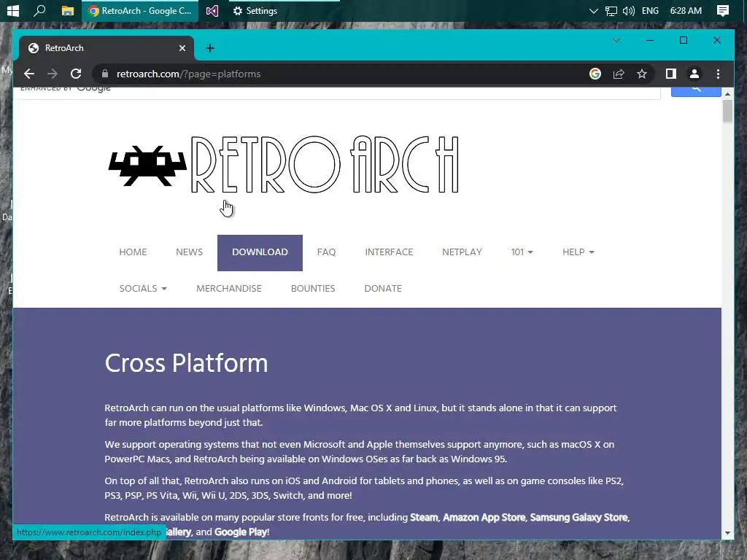Screen dimensions: 747x560
Task: Open the DOWNLOAD nav item
Action: coord(260,253)
